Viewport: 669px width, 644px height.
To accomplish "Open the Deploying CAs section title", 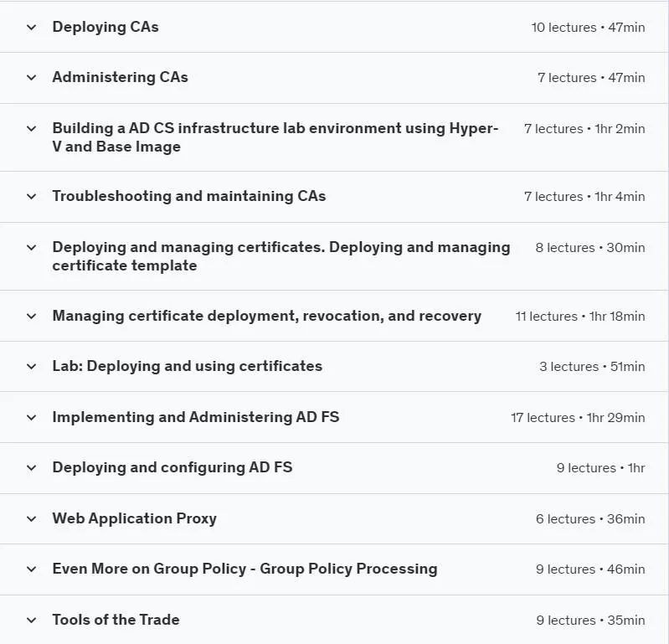I will point(105,27).
